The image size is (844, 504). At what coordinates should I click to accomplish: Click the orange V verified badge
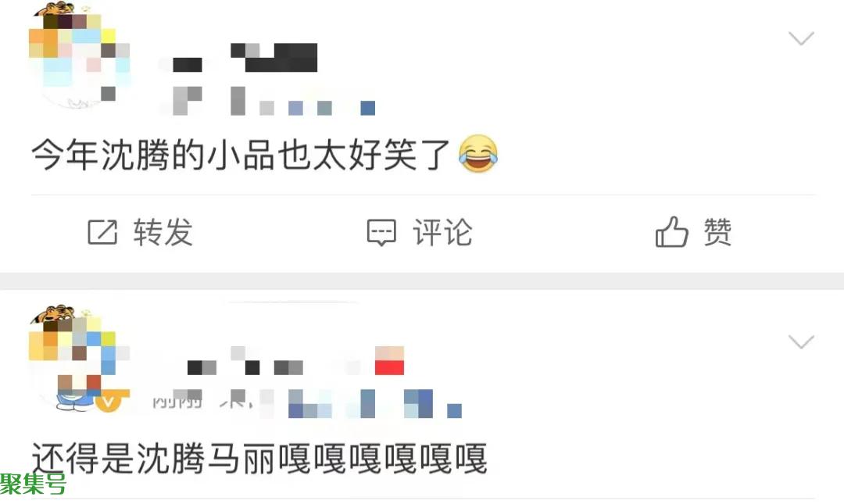(x=108, y=401)
